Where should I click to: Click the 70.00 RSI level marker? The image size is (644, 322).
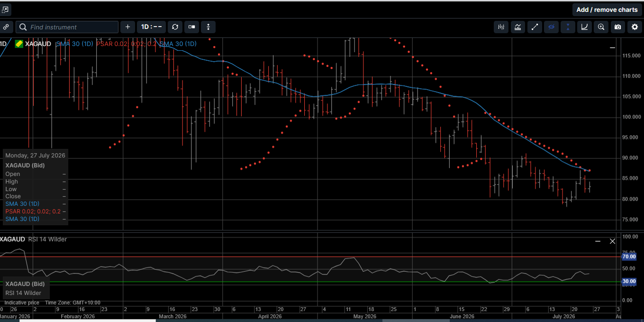pos(629,257)
